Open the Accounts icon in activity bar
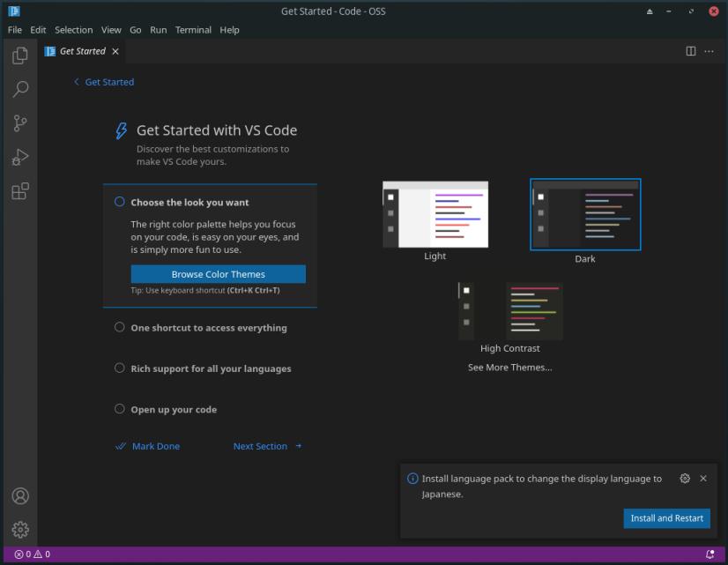This screenshot has width=728, height=565. (x=20, y=496)
